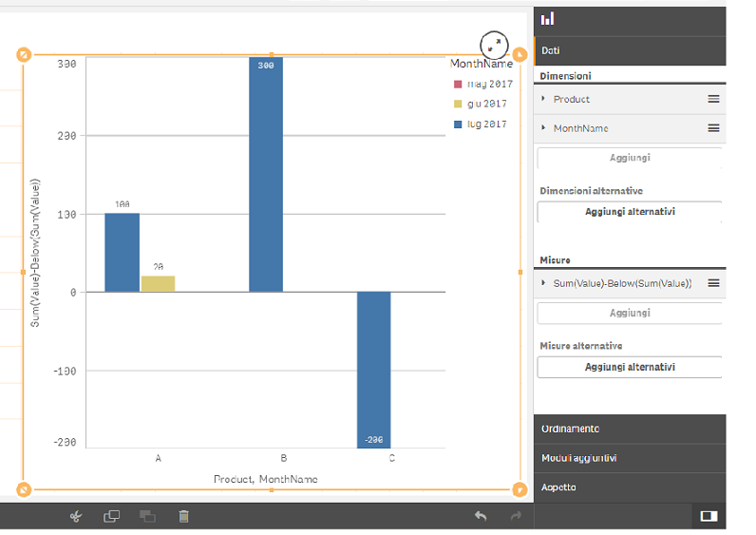Click the drag handle for Product dimension
This screenshot has width=756, height=535.
click(x=713, y=99)
